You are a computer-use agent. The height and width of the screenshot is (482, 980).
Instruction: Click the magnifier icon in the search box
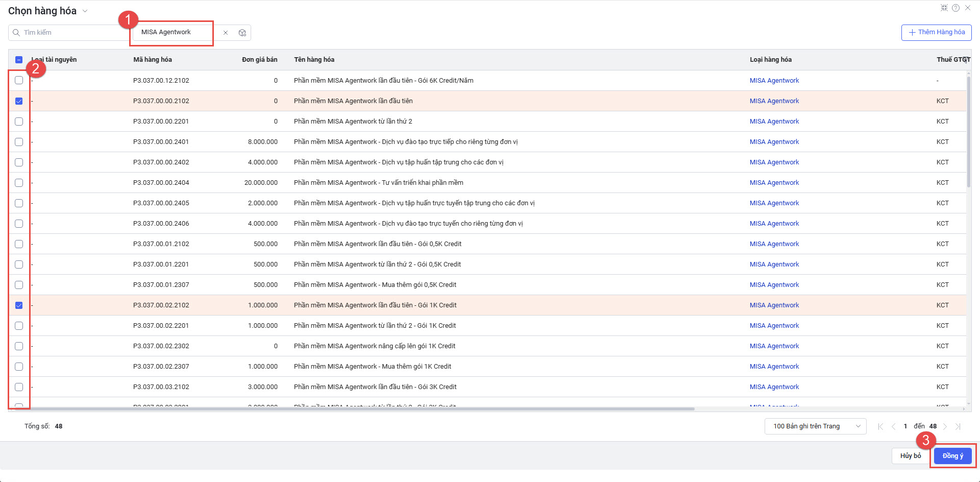click(16, 33)
